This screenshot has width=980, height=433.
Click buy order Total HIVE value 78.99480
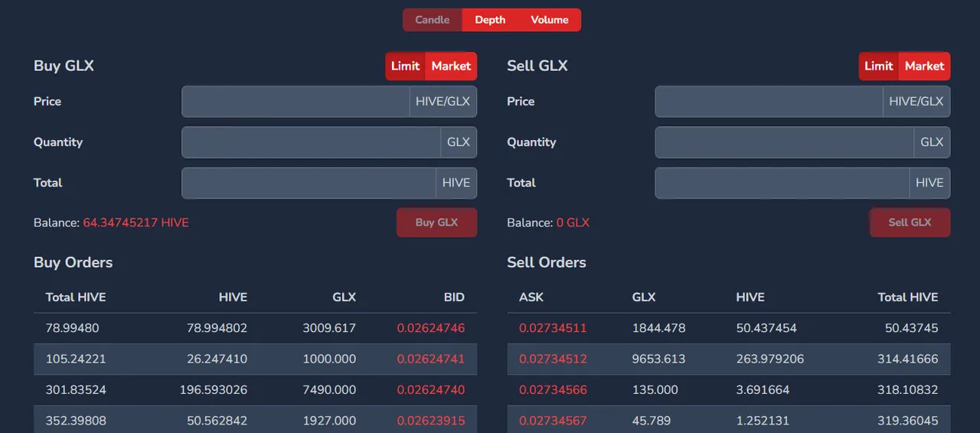point(72,328)
